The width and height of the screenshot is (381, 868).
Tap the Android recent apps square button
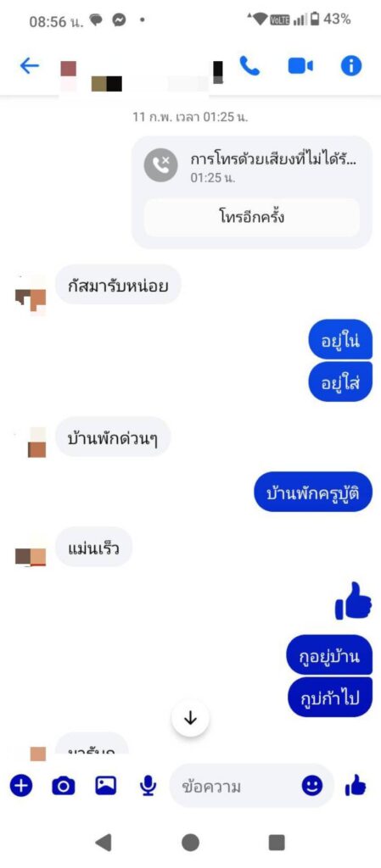point(277,843)
